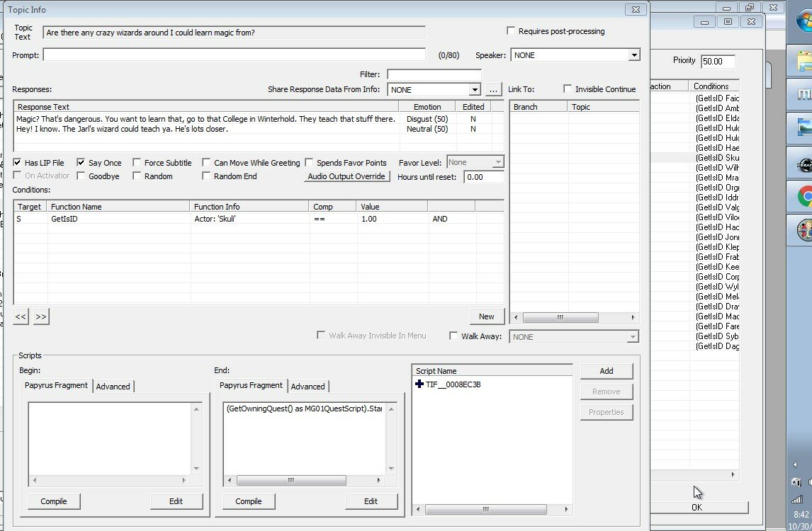Compile the Begin script fragment
812x531 pixels.
pyautogui.click(x=54, y=501)
